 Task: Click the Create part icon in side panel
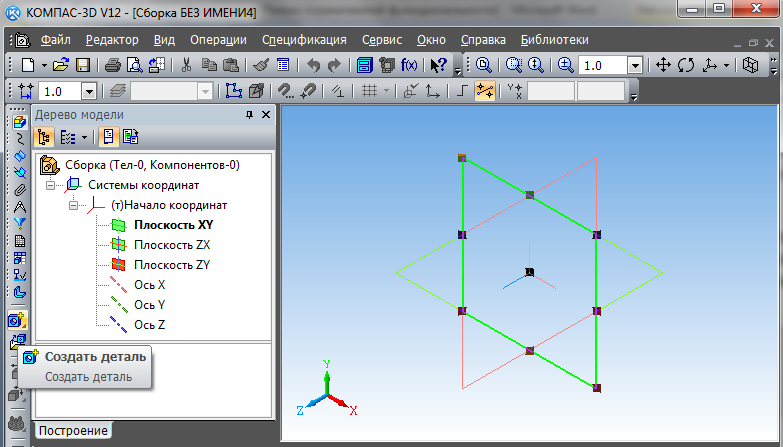17,320
